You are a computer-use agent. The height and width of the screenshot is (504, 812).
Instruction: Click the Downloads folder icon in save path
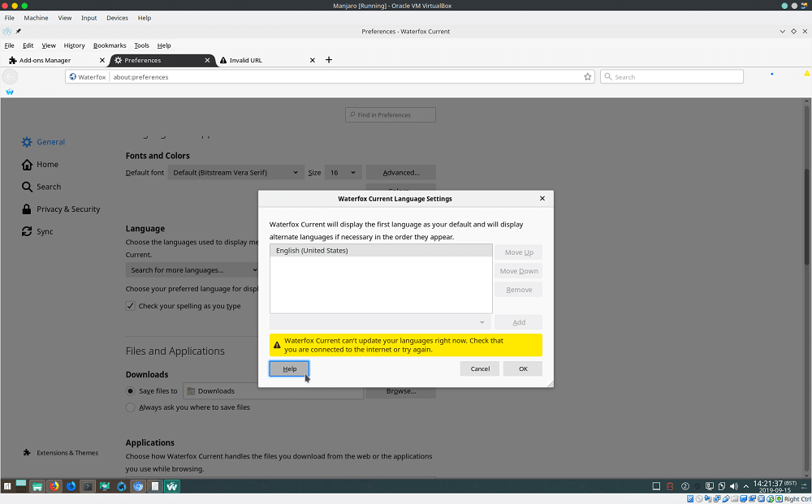click(x=191, y=391)
